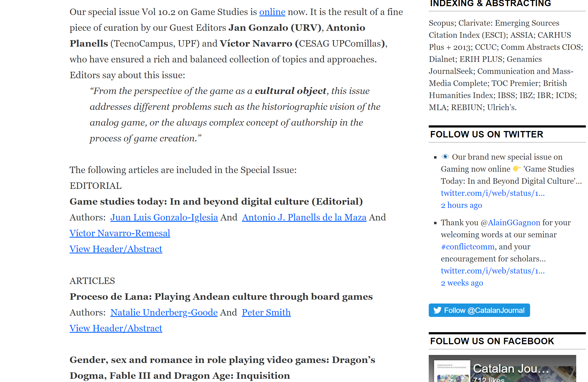Open author page for Antonio J. Planells de la Maza

(x=304, y=217)
